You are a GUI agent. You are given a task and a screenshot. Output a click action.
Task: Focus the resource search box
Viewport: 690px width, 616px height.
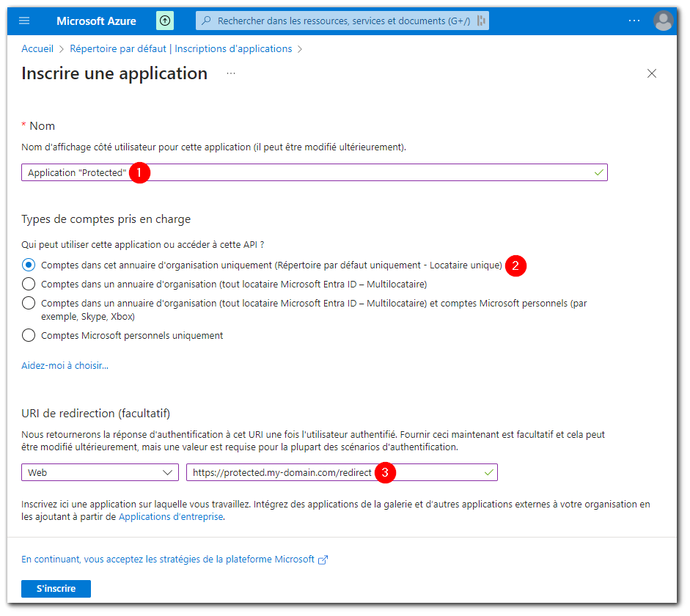coord(342,21)
